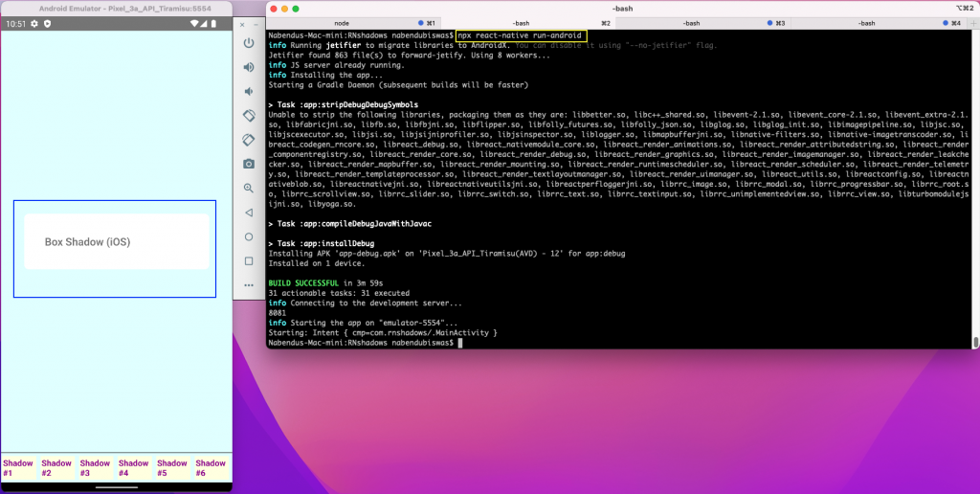Image resolution: width=980 pixels, height=494 pixels.
Task: Click the 10:51 clock in Android status bar
Action: pyautogui.click(x=15, y=23)
